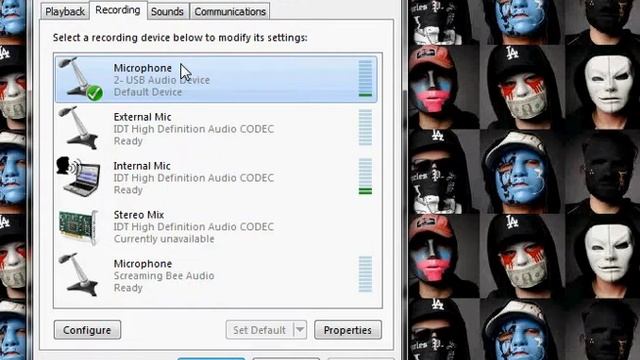Viewport: 640px width, 360px height.
Task: Click the Set Default button
Action: point(259,330)
